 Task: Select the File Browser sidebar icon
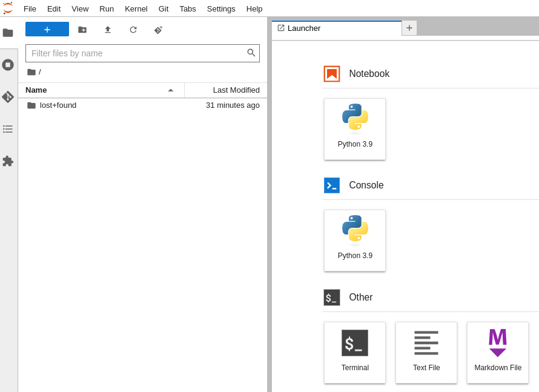click(8, 33)
